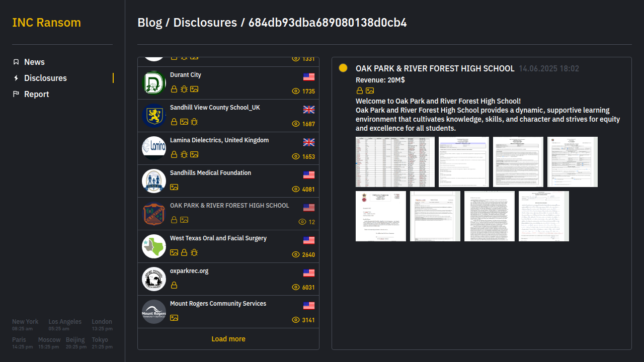The image size is (644, 362).
Task: Click the yellow status dot beside the post title
Action: pyautogui.click(x=343, y=68)
